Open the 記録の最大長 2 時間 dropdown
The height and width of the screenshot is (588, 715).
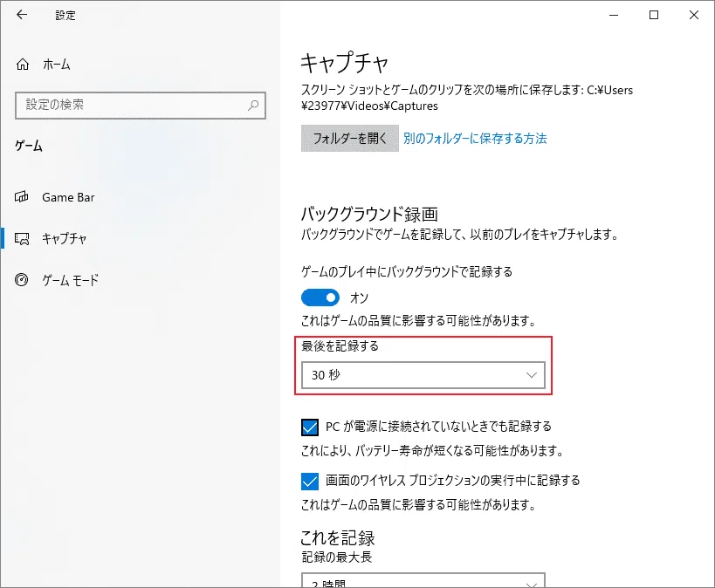[x=423, y=580]
